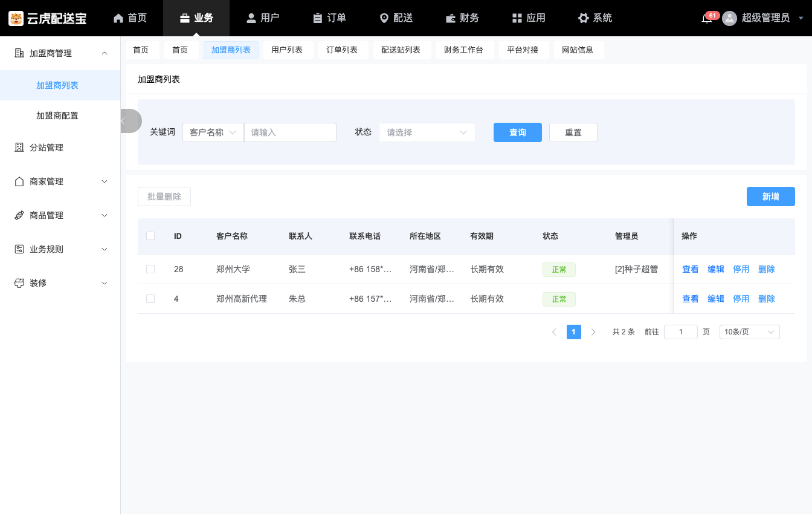Open 分站管理 in the sidebar
Image resolution: width=812 pixels, height=514 pixels.
[60, 148]
